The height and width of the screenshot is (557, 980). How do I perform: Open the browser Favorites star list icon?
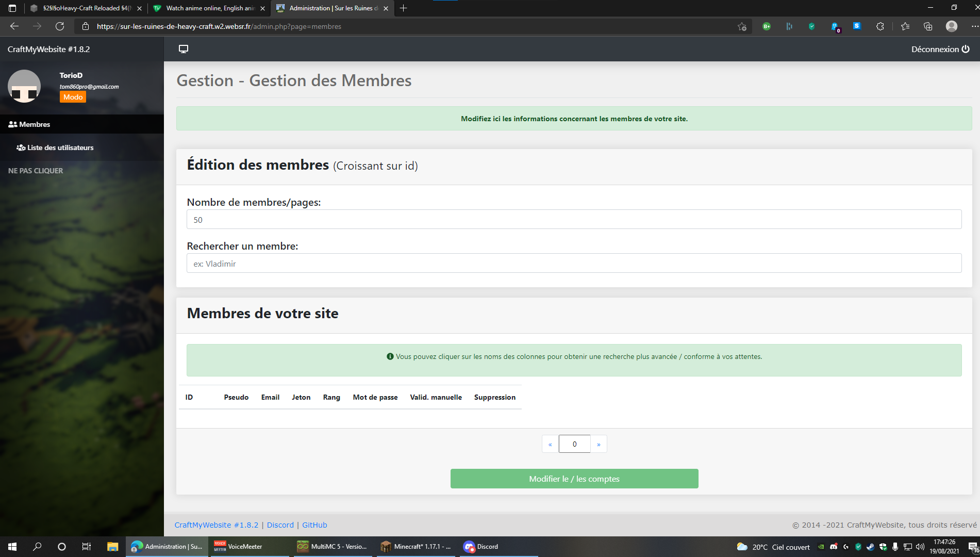click(905, 26)
